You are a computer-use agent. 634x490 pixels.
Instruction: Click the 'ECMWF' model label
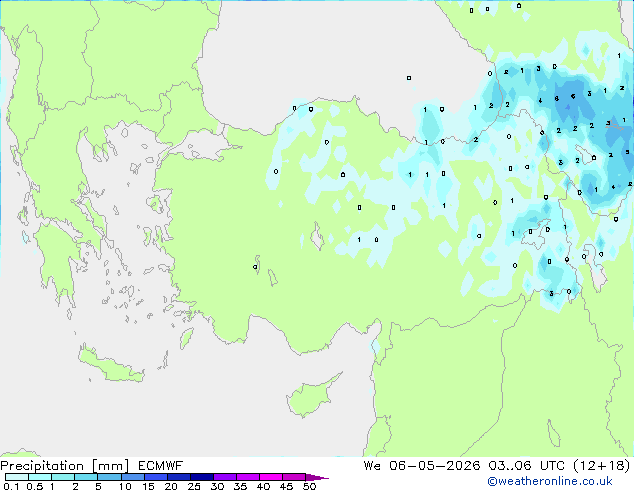coord(161,466)
